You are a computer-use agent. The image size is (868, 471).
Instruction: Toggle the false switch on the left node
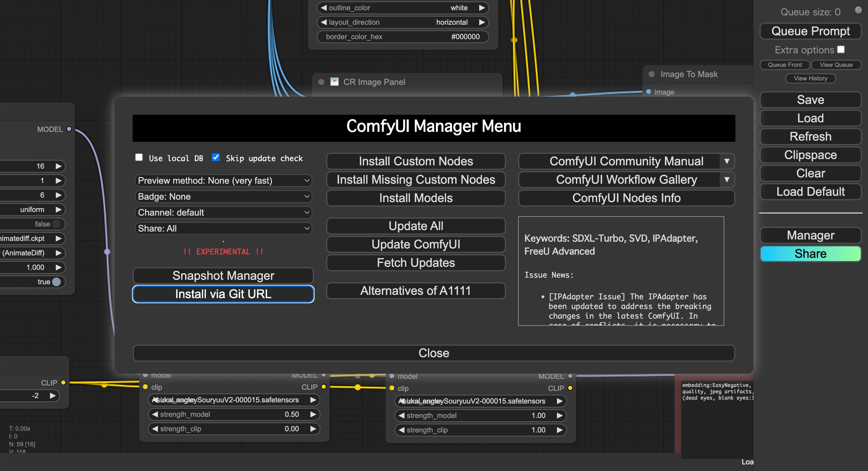tap(56, 224)
